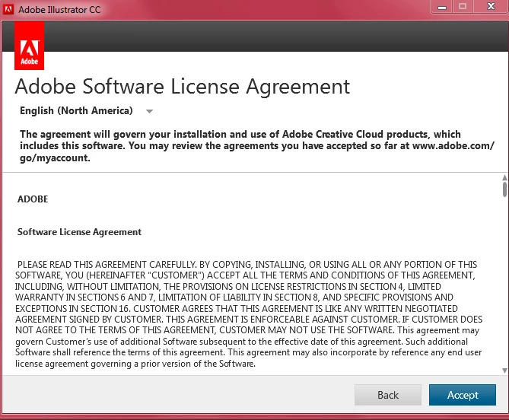
Task: Click the 'license agreement governing a prior version' line
Action: click(135, 364)
